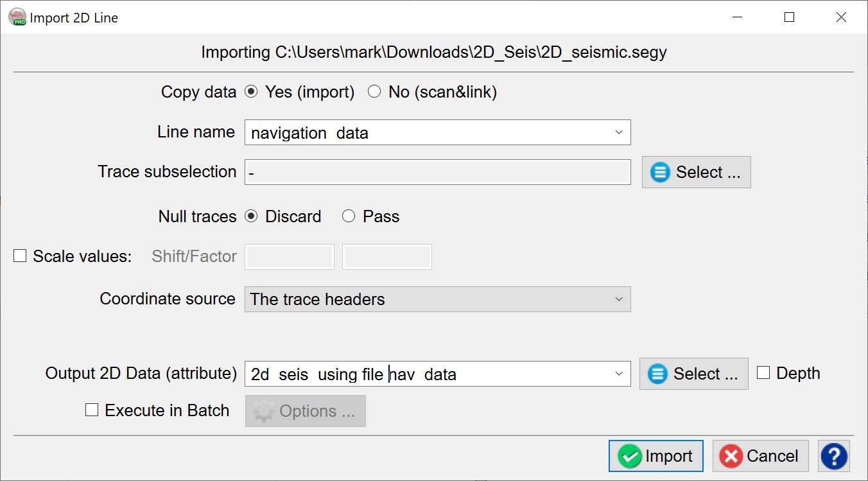
Task: Enable the Scale values checkbox
Action: (x=21, y=256)
